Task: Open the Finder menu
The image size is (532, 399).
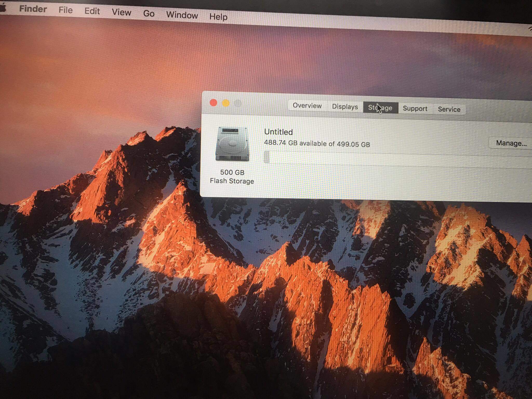Action: coord(33,9)
